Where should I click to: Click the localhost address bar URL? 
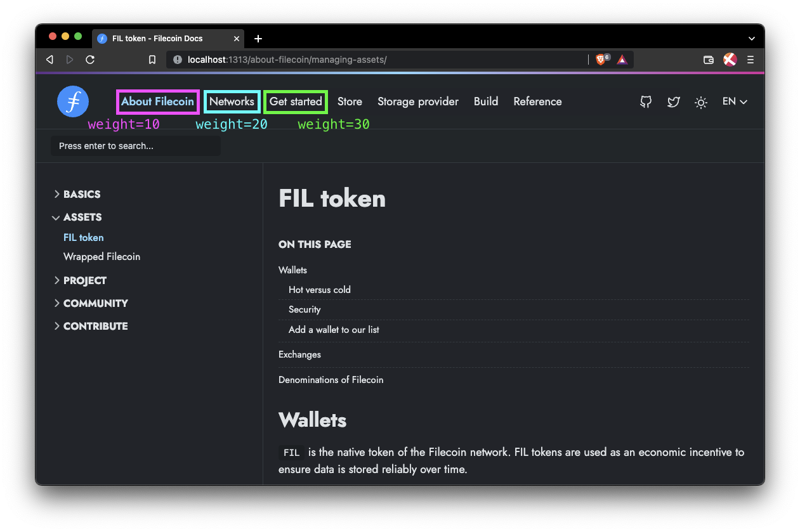point(287,60)
